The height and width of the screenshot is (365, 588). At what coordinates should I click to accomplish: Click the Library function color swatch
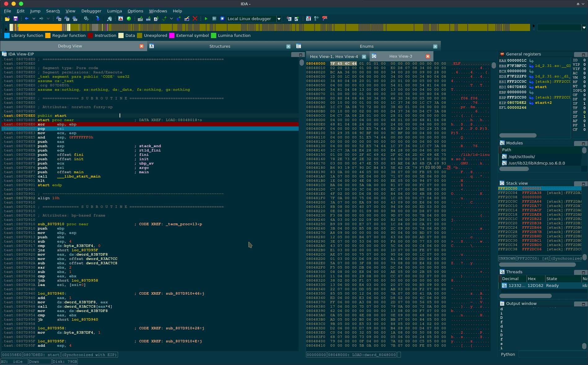tap(7, 35)
